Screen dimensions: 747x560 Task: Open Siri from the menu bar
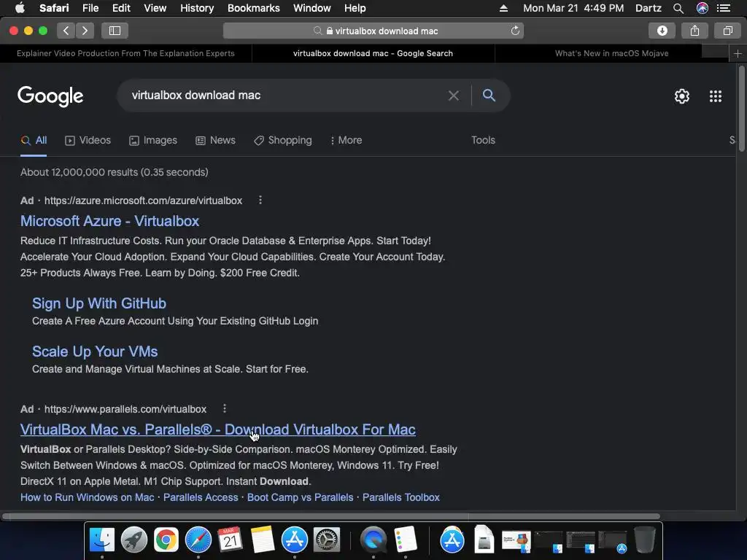tap(703, 8)
